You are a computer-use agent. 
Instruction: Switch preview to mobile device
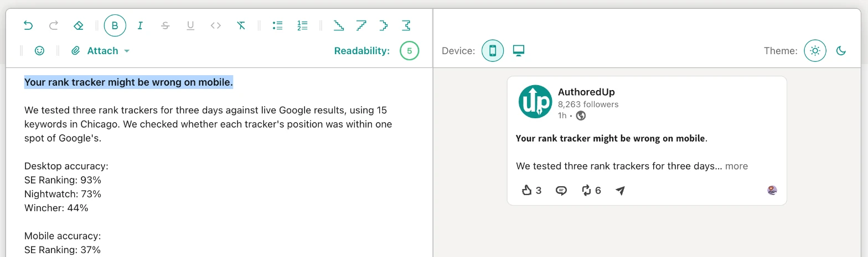click(493, 51)
